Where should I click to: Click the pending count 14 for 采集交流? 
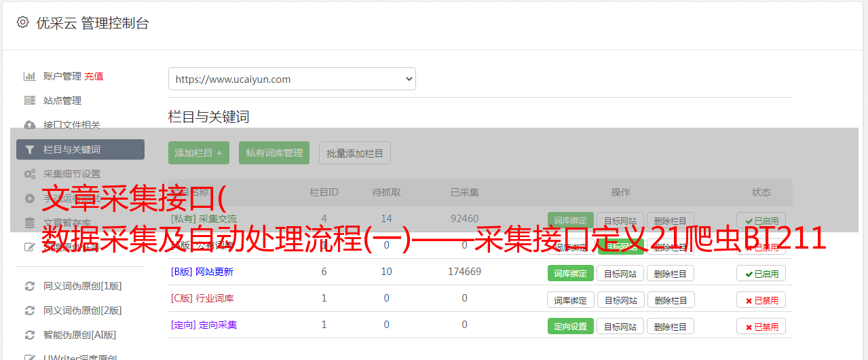point(387,219)
